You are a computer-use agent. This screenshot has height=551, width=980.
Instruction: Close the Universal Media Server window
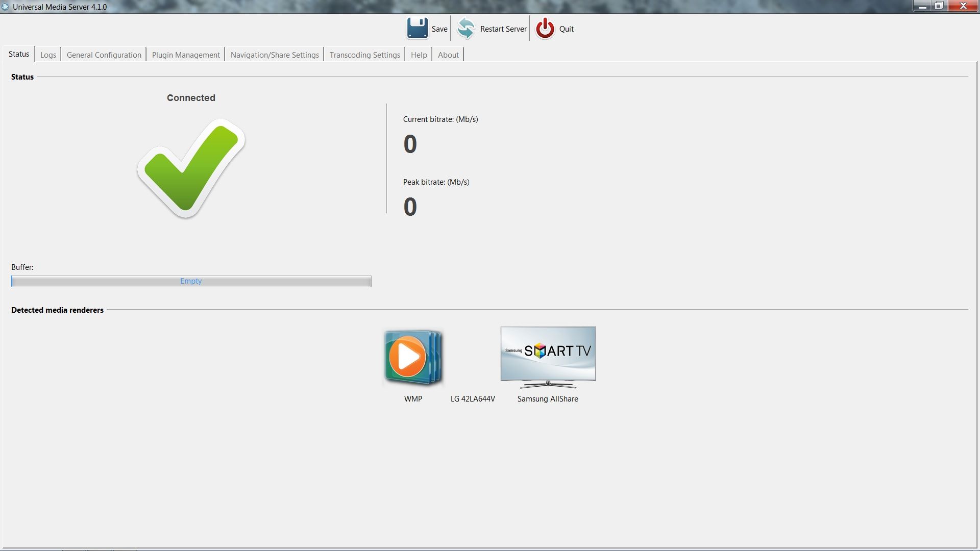coord(963,6)
